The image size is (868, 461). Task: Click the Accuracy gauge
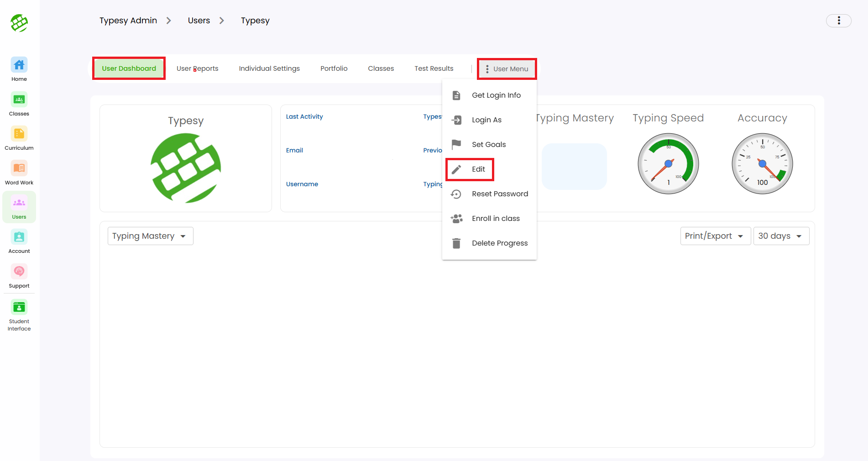pos(762,163)
